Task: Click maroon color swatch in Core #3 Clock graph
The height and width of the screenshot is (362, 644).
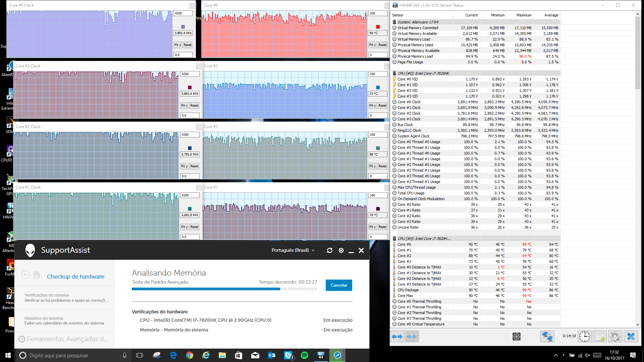Action: [x=190, y=87]
